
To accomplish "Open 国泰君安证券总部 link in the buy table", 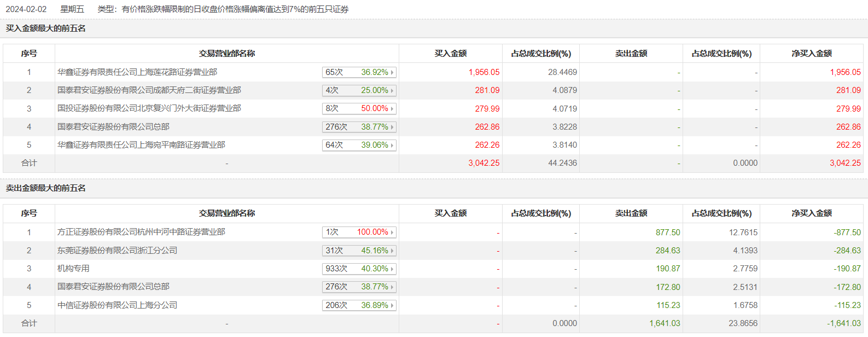I will [x=113, y=127].
